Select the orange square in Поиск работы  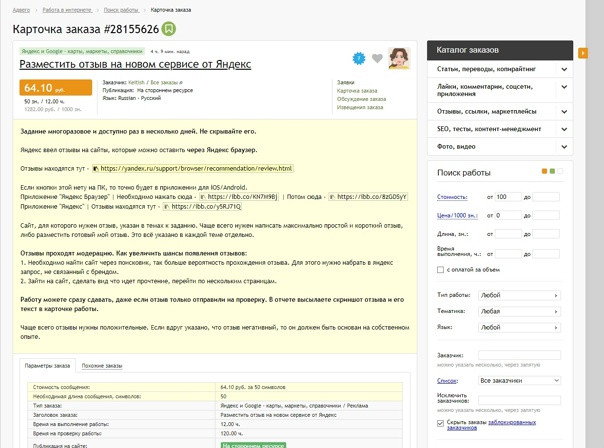pyautogui.click(x=544, y=171)
